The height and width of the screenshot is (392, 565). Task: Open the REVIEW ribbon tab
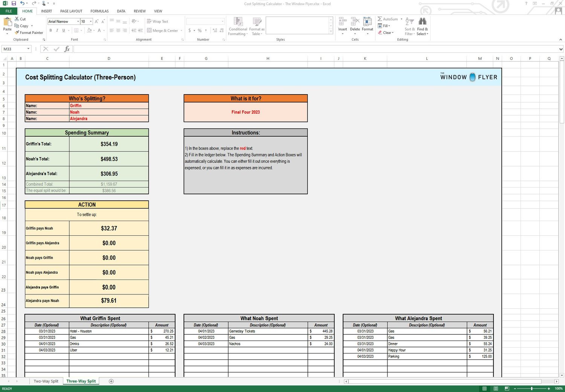(140, 11)
